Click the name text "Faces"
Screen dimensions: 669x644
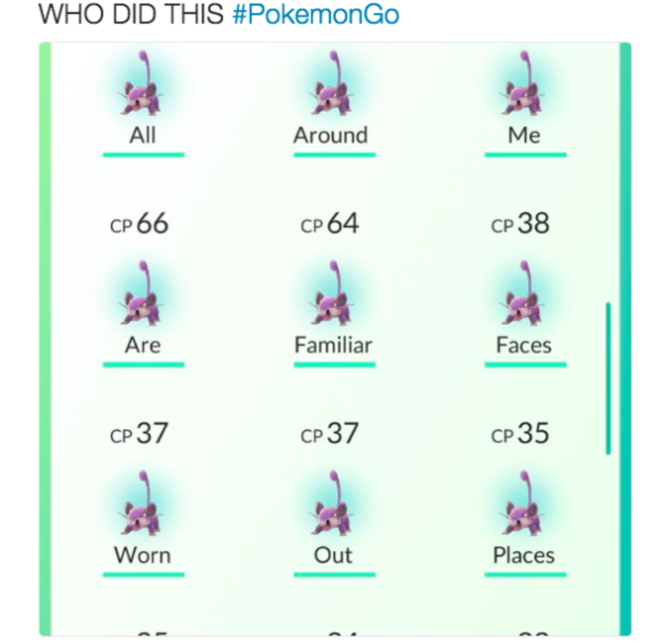pyautogui.click(x=524, y=345)
